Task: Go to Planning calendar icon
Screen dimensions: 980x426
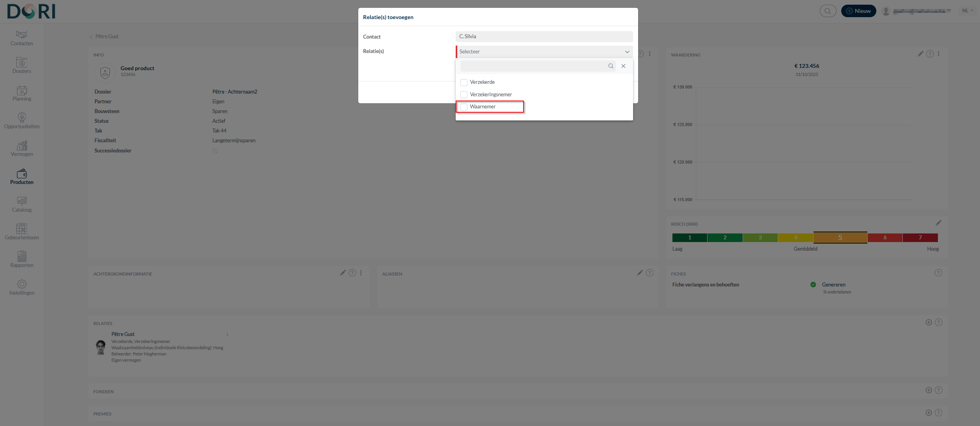Action: point(22,94)
